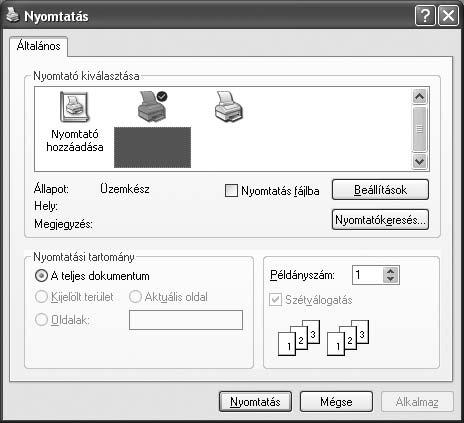Select the third unlabeled printer icon
The height and width of the screenshot is (423, 464).
[229, 106]
